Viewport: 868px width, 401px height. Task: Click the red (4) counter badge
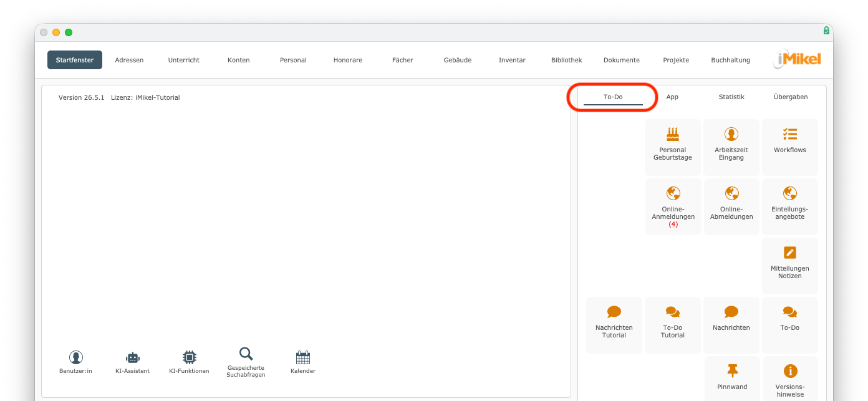673,224
